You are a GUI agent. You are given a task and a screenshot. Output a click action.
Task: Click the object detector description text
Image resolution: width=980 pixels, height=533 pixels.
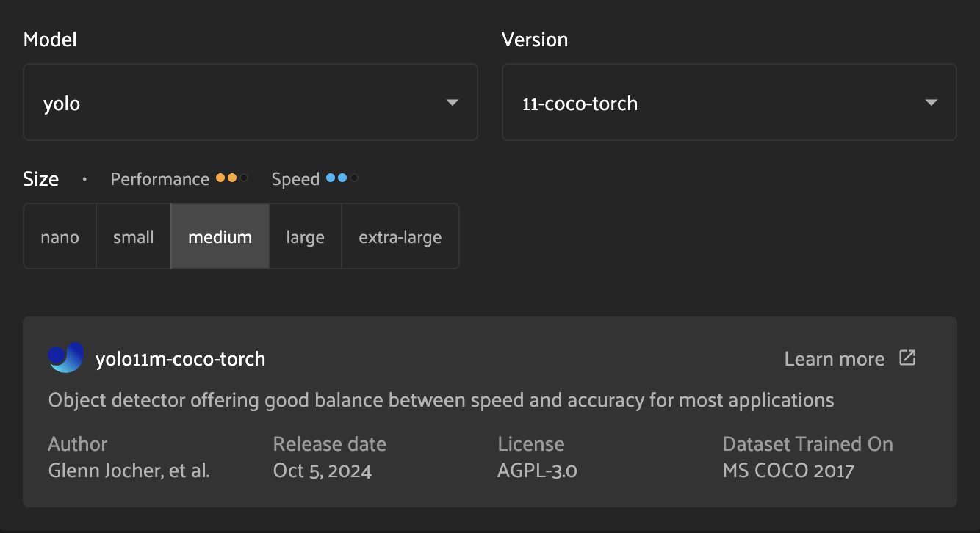441,400
